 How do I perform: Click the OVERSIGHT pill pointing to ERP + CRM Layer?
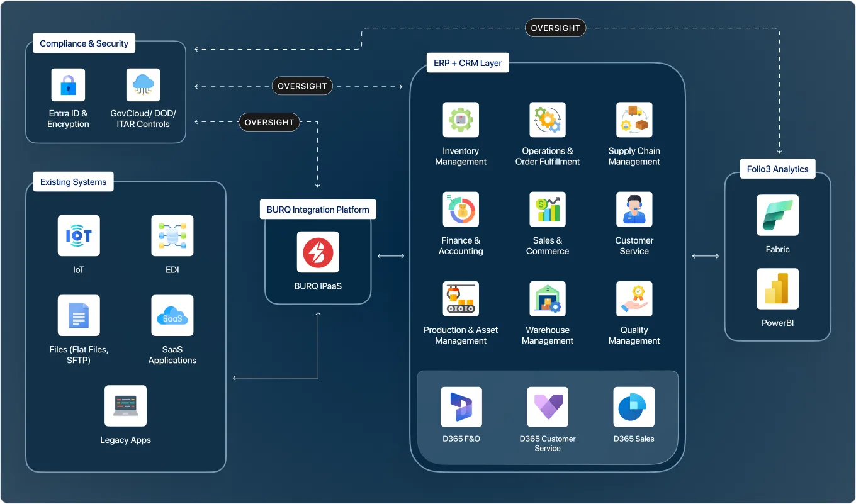click(x=302, y=86)
